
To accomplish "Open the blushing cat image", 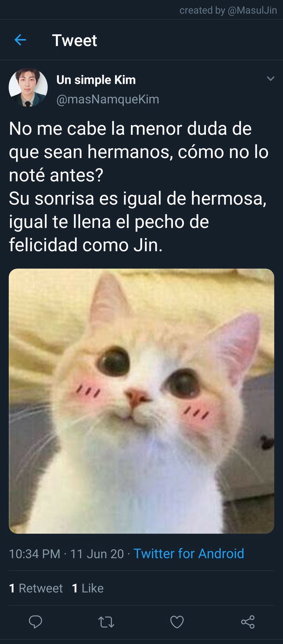I will (141, 401).
